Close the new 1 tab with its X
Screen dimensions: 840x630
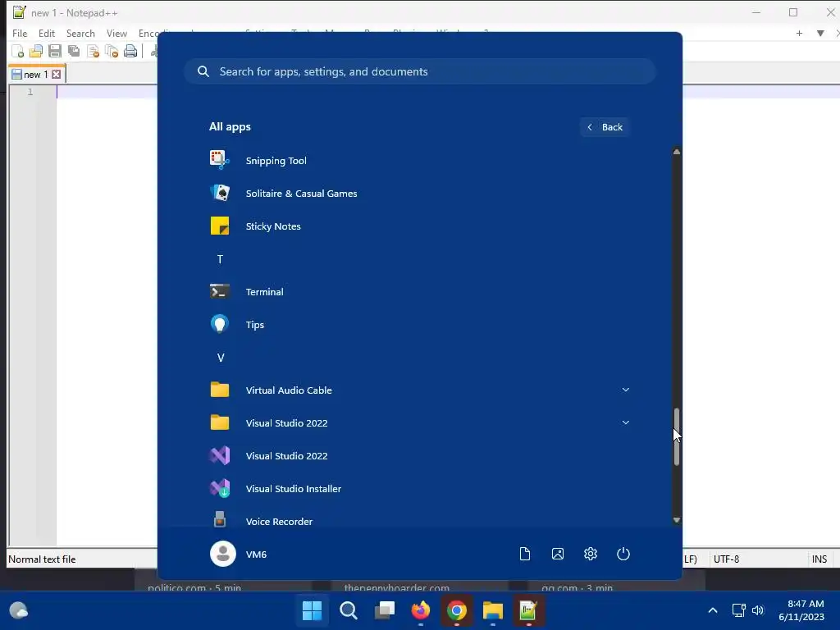click(57, 75)
